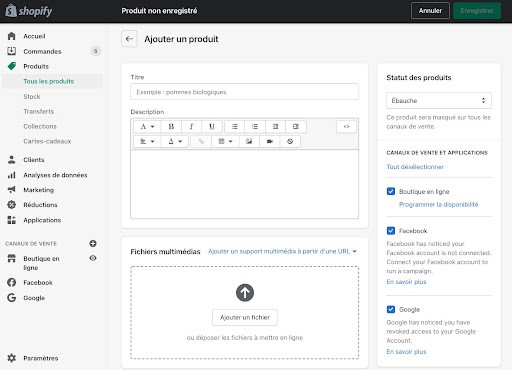Open the text formatting A dropdown
512x370 pixels.
click(147, 127)
